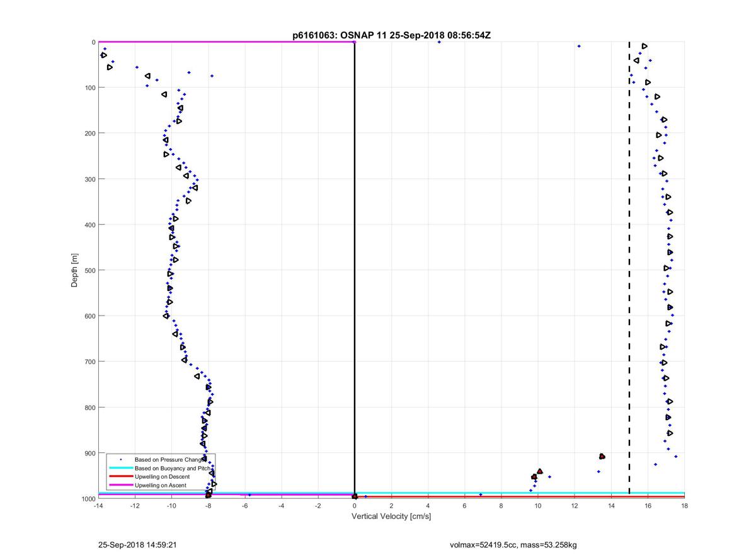
Task: Click x-axis tick label '-6'
Action: [244, 505]
